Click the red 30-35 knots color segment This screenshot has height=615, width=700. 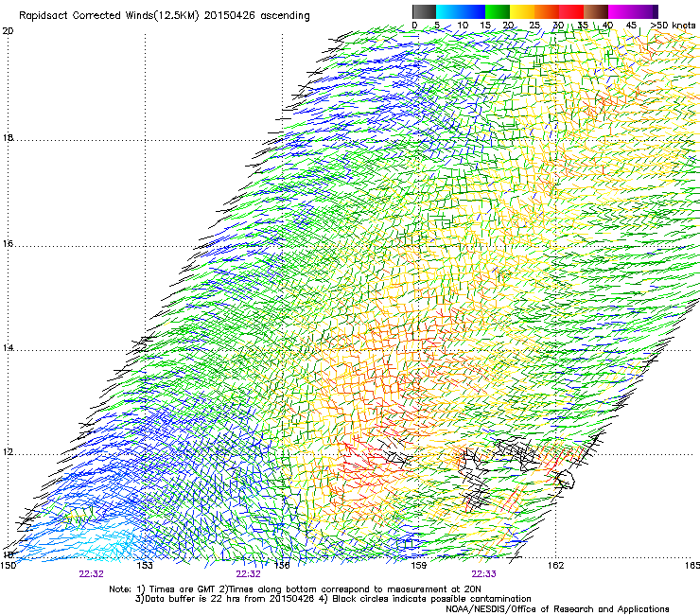(x=571, y=11)
